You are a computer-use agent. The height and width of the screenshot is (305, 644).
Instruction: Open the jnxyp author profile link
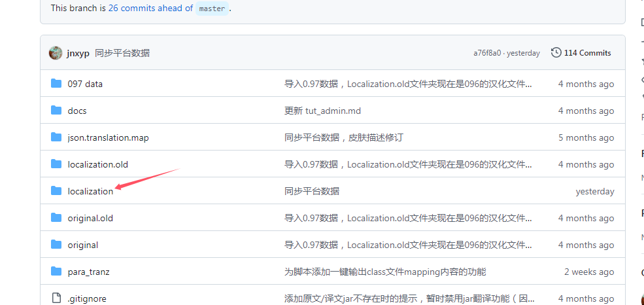pyautogui.click(x=78, y=53)
